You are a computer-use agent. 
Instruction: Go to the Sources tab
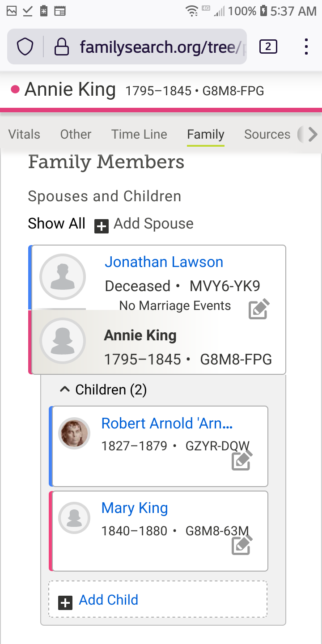pyautogui.click(x=267, y=134)
